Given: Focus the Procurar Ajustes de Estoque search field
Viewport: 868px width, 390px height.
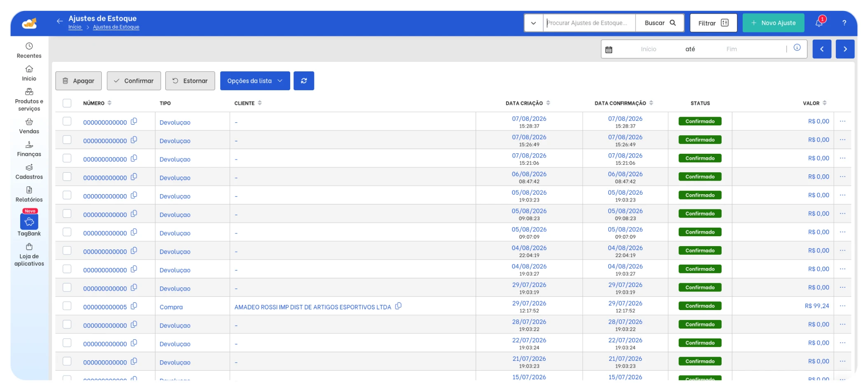Looking at the screenshot, I should point(589,23).
